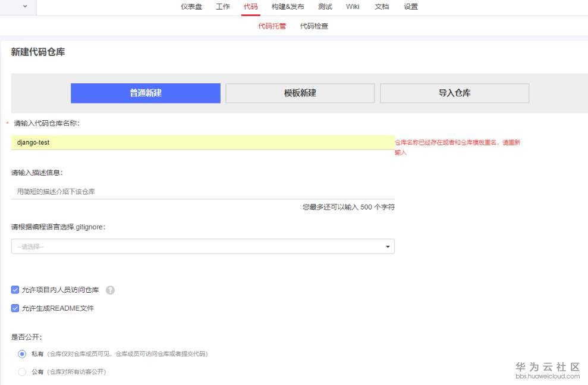Image resolution: width=588 pixels, height=385 pixels.
Task: Uncheck 允许项目内人员访问仓库
Action: pyautogui.click(x=15, y=290)
